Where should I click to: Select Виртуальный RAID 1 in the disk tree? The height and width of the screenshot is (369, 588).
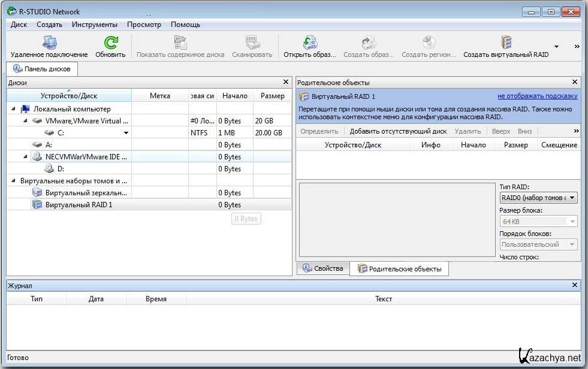[78, 205]
